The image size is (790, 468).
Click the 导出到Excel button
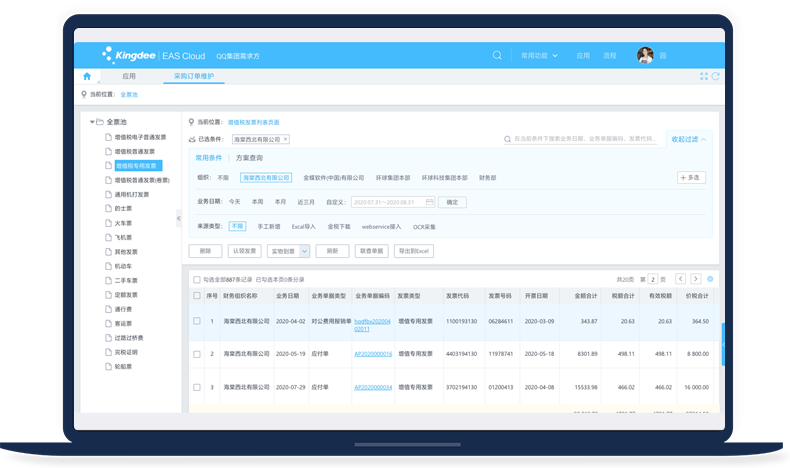[x=413, y=251]
